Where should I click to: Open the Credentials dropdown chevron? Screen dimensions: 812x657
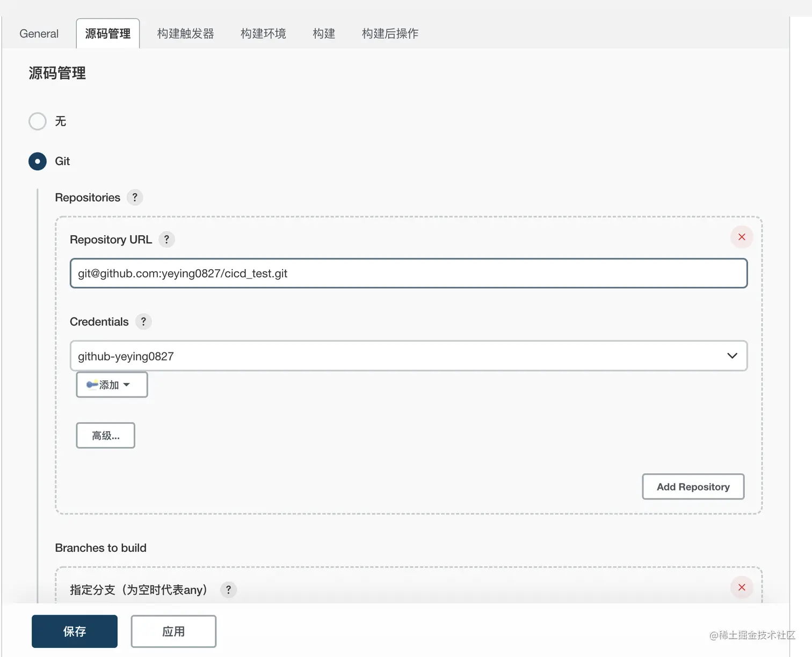point(731,356)
